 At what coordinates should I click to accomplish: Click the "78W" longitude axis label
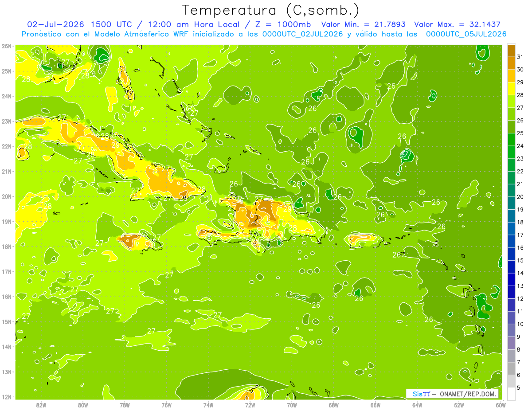coord(125,405)
